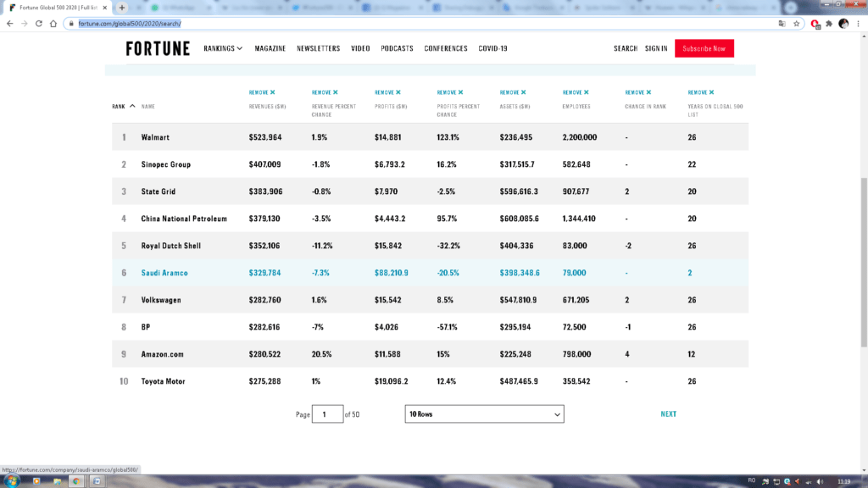Open the 10 Rows dropdown
The height and width of the screenshot is (488, 868).
(x=484, y=414)
